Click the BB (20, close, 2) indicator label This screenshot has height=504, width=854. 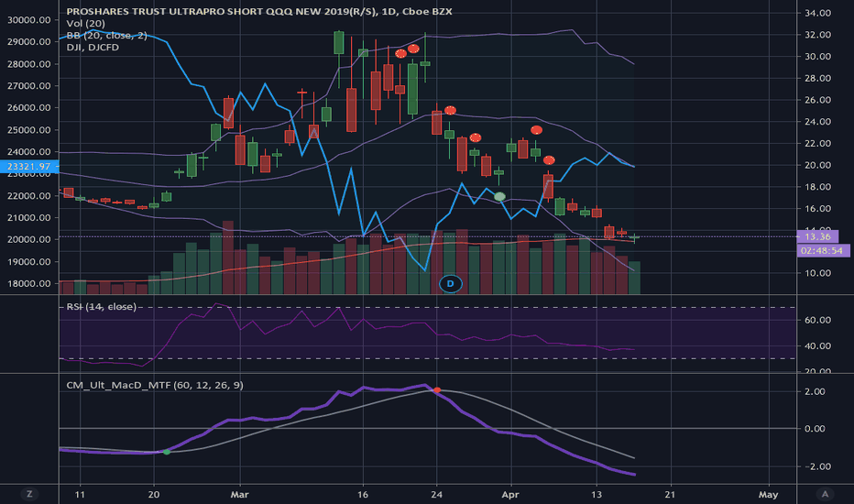[x=106, y=36]
